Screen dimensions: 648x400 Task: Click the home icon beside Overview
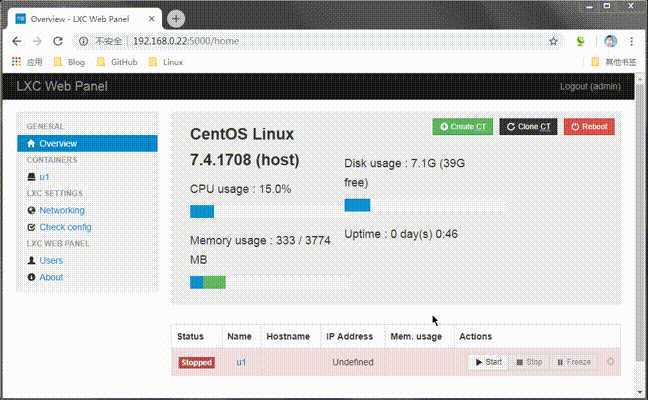[x=31, y=143]
